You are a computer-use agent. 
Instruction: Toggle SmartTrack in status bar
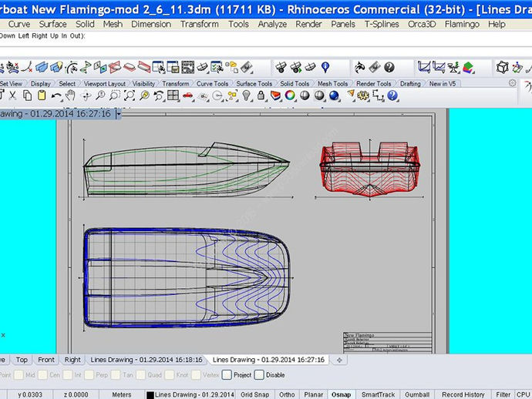[x=378, y=394]
